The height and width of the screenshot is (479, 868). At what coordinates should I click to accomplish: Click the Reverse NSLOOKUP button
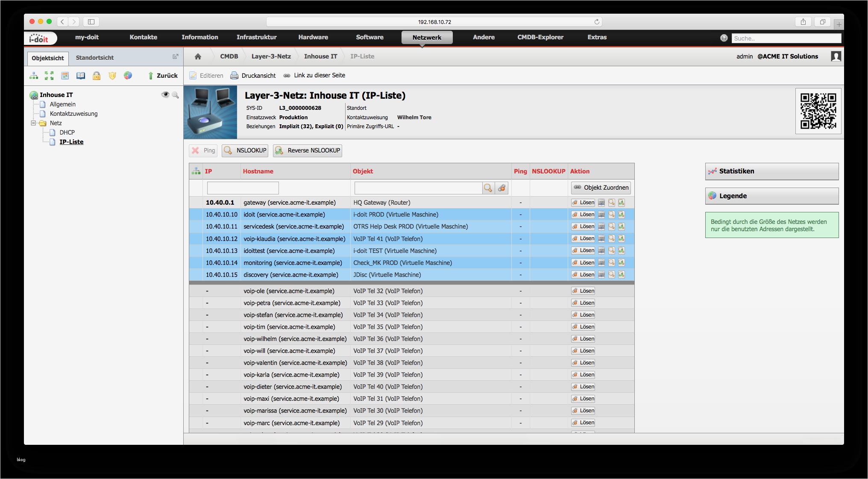coord(308,150)
